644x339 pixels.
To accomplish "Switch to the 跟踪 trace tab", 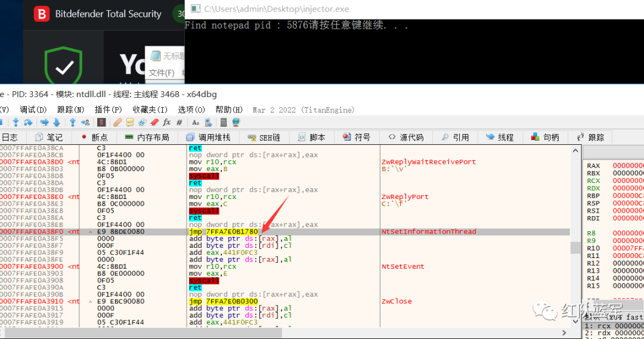I will point(590,138).
